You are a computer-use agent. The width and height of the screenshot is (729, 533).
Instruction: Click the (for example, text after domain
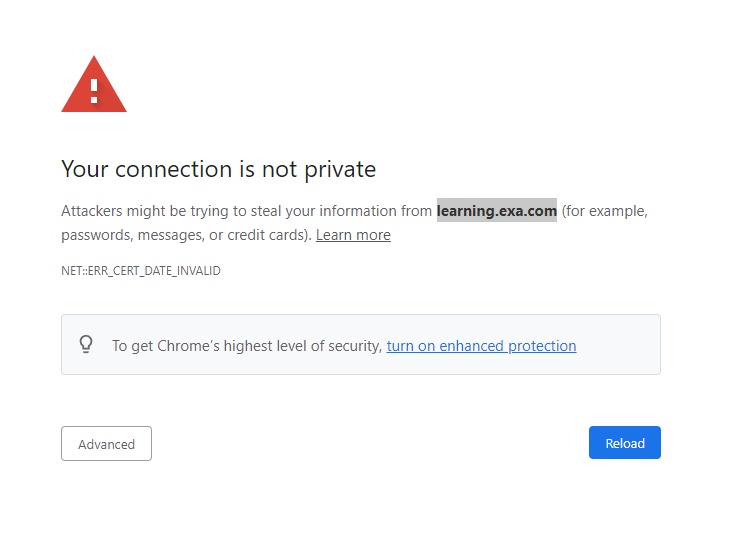pos(604,211)
